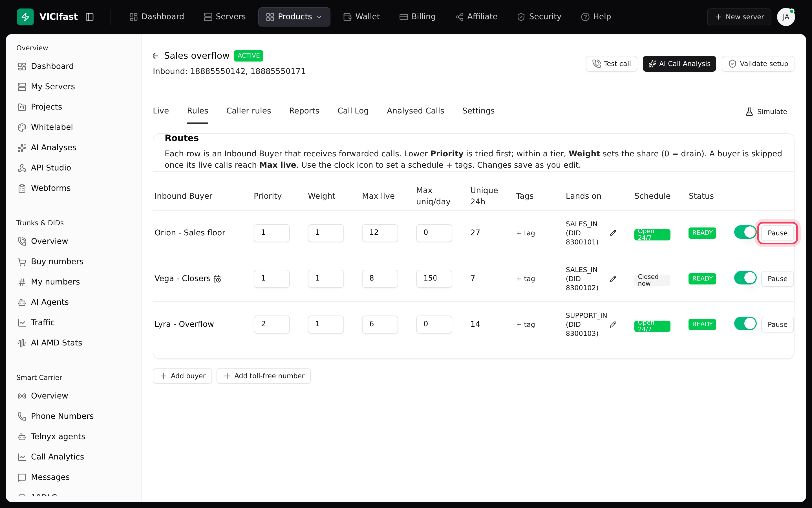Open the Call Log tab
Screen dimensions: 812x508
[353, 111]
